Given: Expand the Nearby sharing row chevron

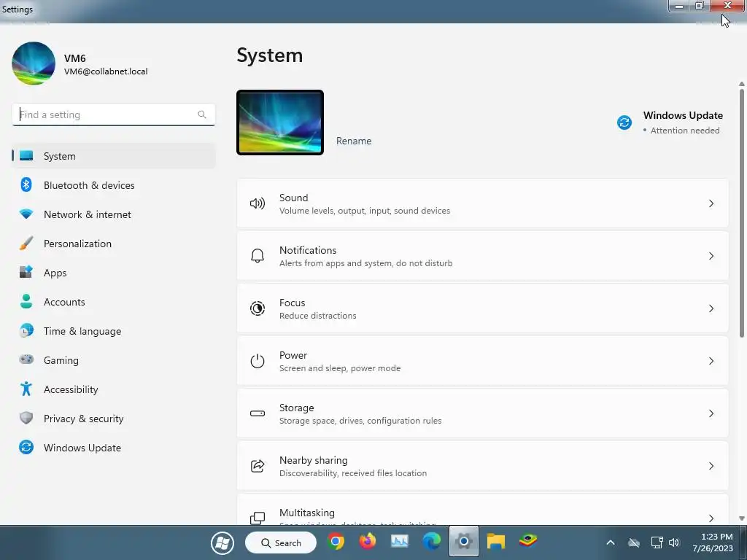Looking at the screenshot, I should pos(711,466).
